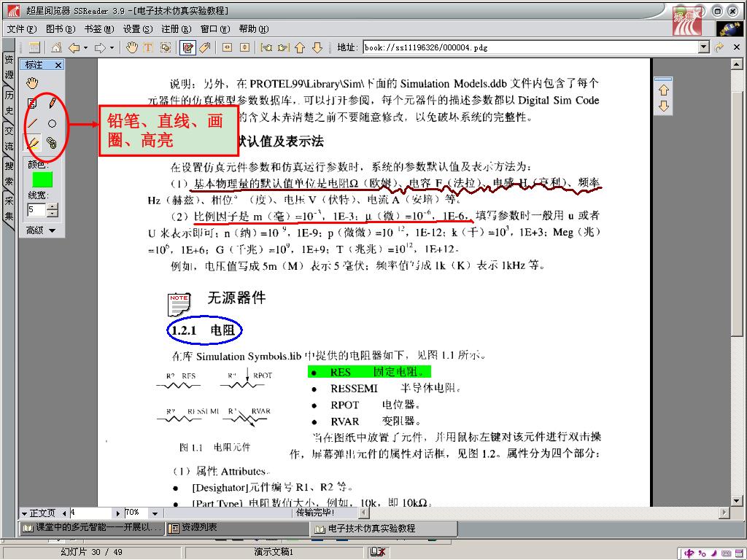Open the forward-history dropdown arrow
This screenshot has height=560, width=747.
click(x=112, y=47)
